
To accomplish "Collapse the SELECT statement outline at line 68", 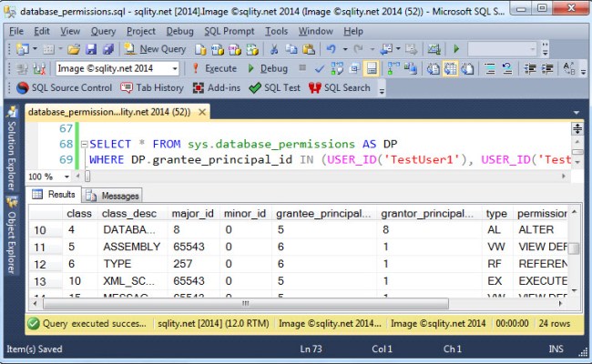I will [x=84, y=144].
